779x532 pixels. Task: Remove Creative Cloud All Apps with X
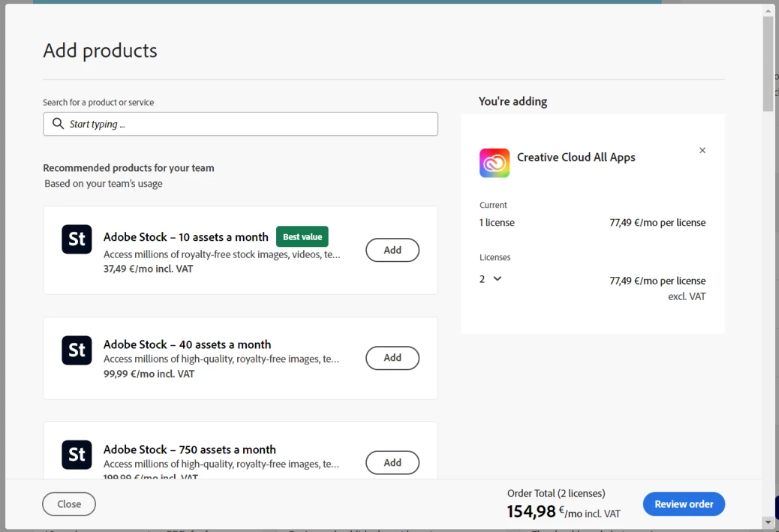pyautogui.click(x=702, y=150)
